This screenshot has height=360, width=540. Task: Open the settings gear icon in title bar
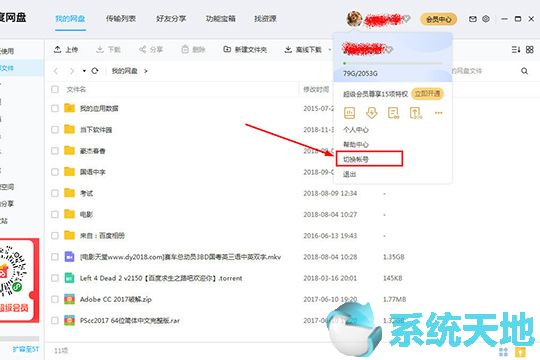[486, 19]
